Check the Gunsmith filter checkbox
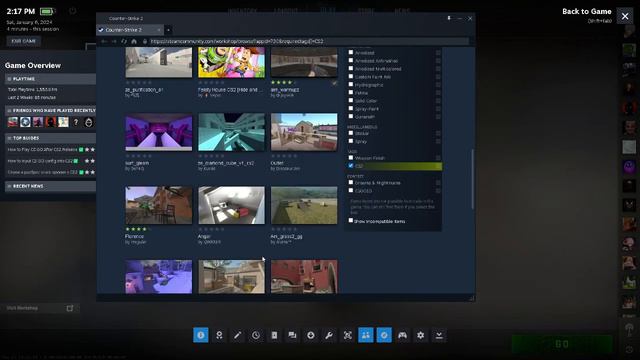 point(351,116)
